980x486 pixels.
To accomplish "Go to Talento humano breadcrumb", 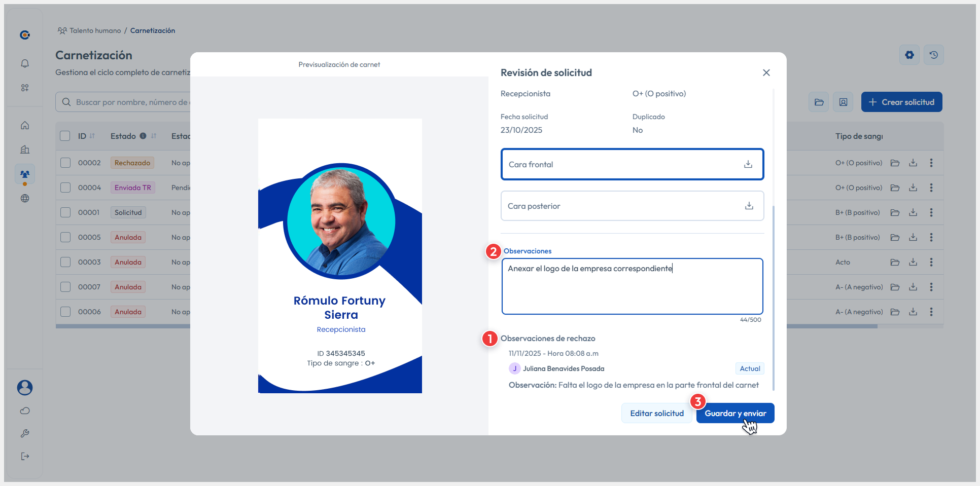I will point(95,30).
